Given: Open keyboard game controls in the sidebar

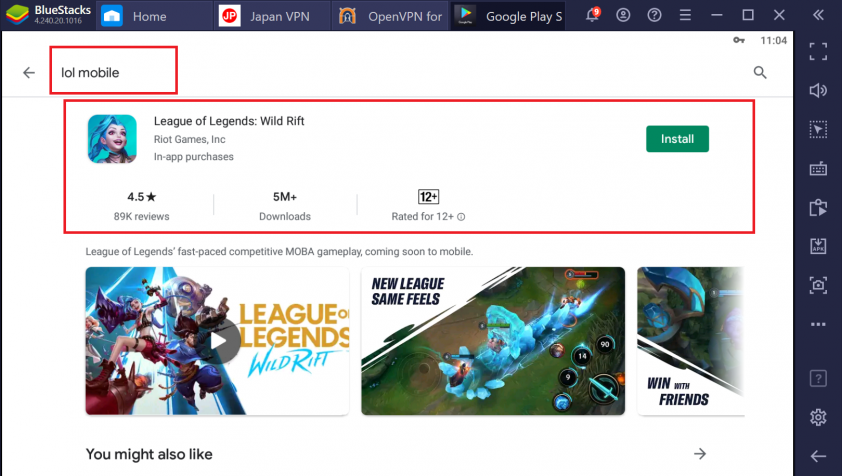Looking at the screenshot, I should coord(818,169).
